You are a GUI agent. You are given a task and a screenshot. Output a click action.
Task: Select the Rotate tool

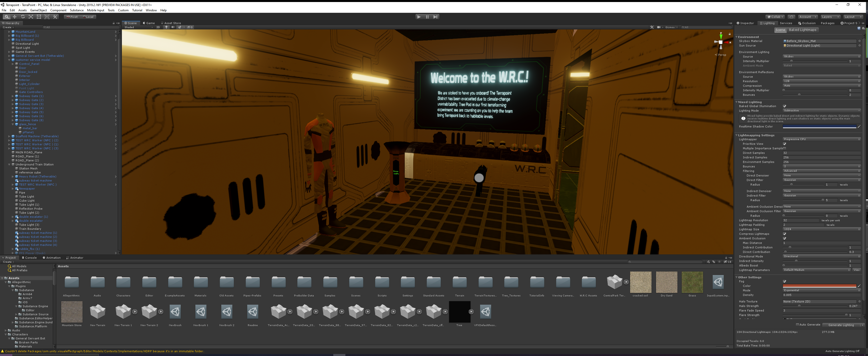coord(23,17)
